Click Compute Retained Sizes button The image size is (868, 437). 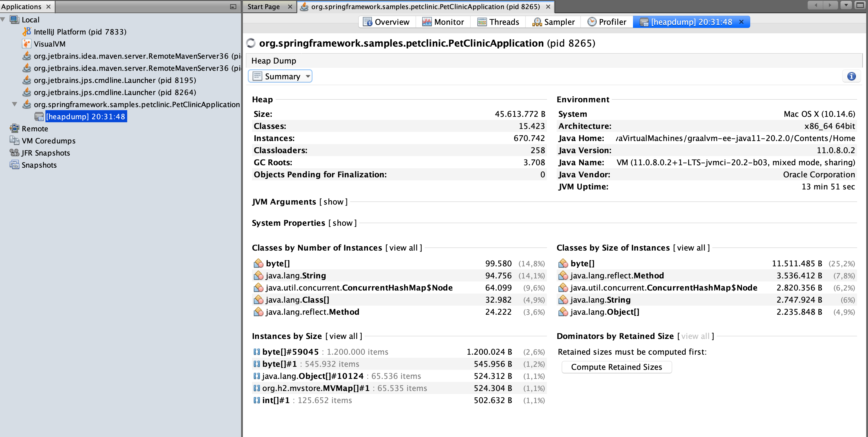616,367
